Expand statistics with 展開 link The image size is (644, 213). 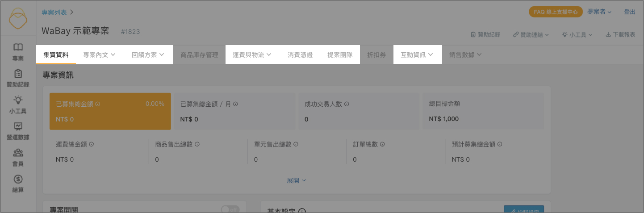297,180
